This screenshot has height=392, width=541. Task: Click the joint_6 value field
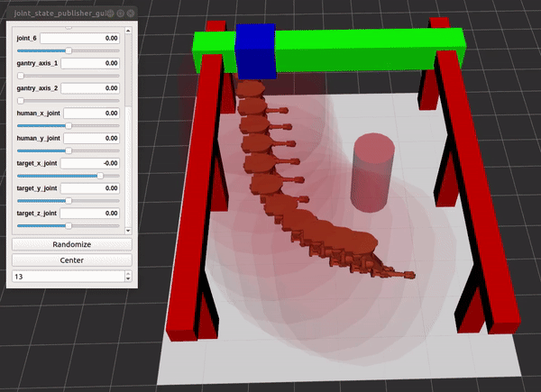point(79,38)
